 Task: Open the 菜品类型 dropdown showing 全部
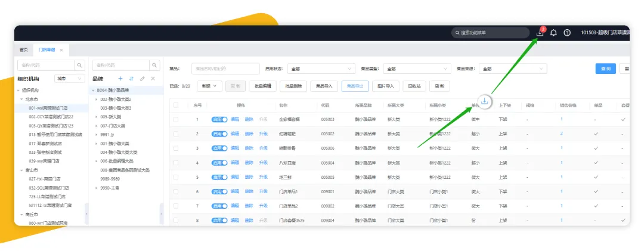(x=417, y=69)
